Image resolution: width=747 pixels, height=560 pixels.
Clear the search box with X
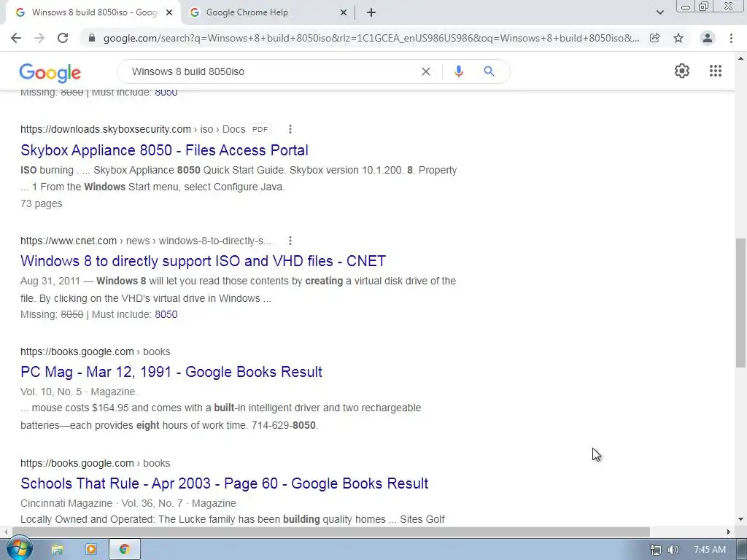tap(426, 71)
